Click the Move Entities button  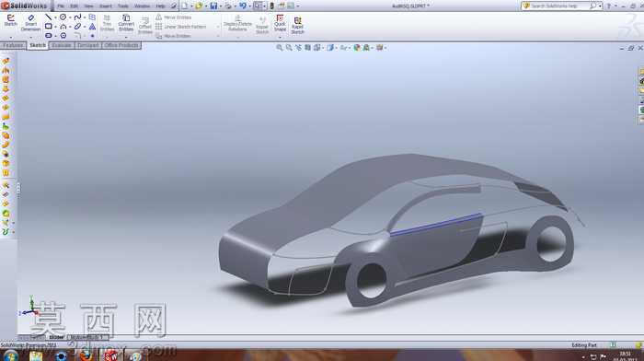tap(173, 36)
